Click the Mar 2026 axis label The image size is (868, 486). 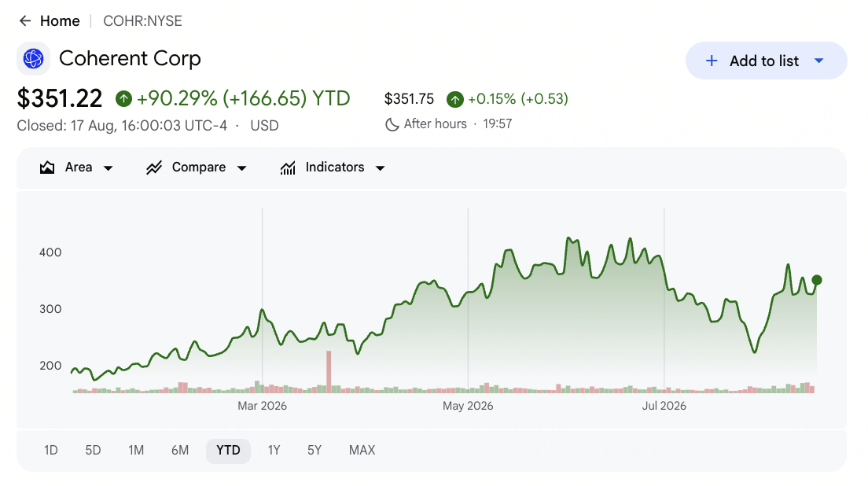263,406
